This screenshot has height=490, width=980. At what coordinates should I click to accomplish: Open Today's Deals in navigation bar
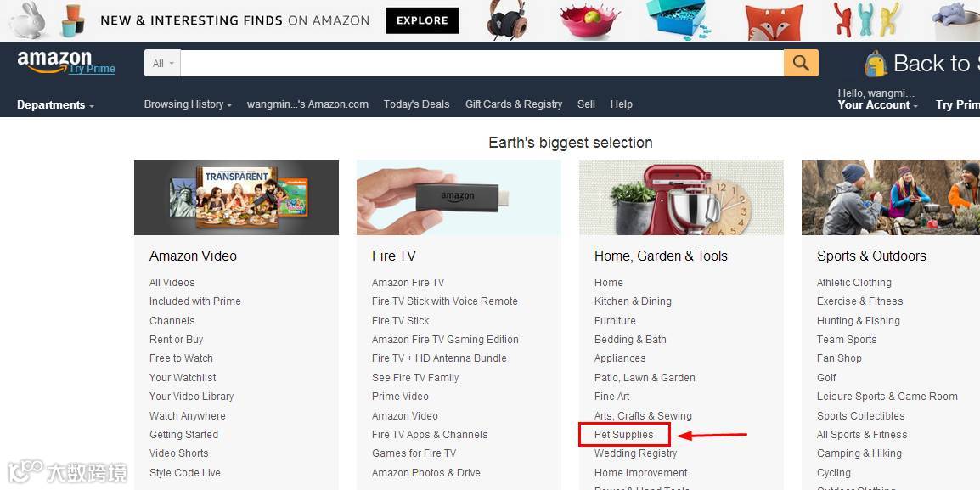pyautogui.click(x=416, y=104)
